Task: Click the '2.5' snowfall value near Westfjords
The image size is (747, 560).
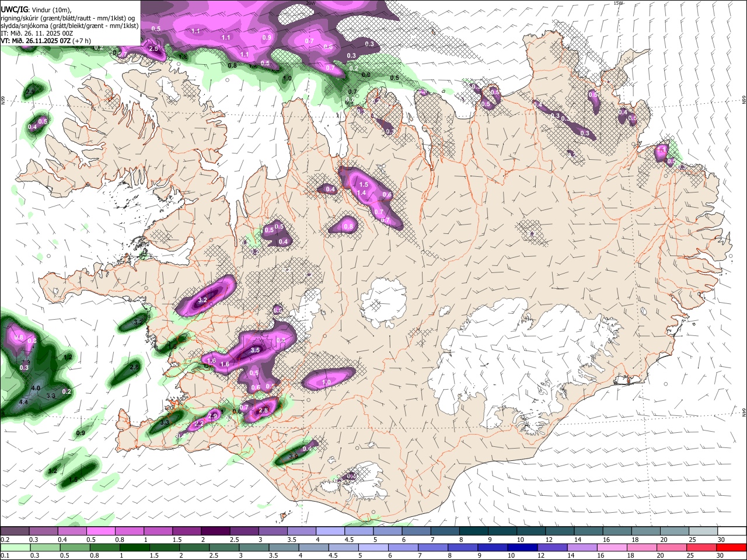Action: click(x=154, y=49)
